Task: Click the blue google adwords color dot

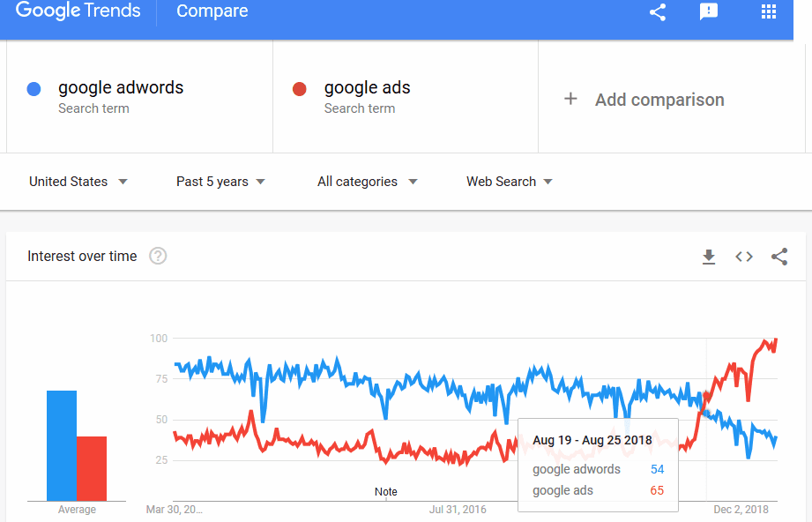Action: [34, 89]
